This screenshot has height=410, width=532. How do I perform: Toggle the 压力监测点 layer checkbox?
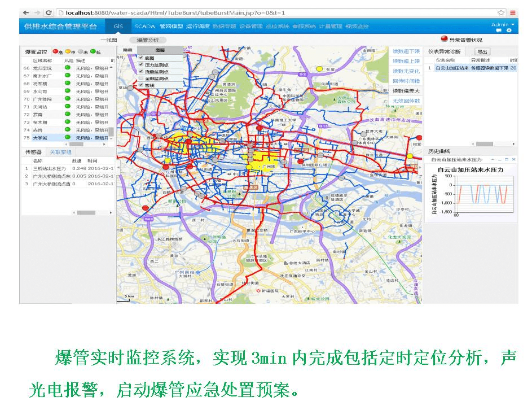click(141, 65)
